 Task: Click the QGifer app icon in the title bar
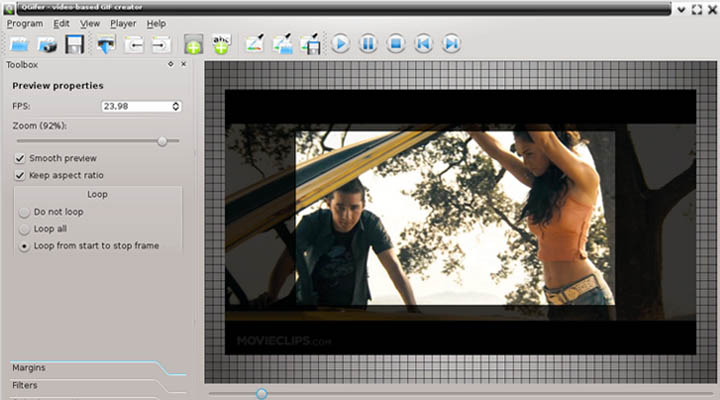9,8
